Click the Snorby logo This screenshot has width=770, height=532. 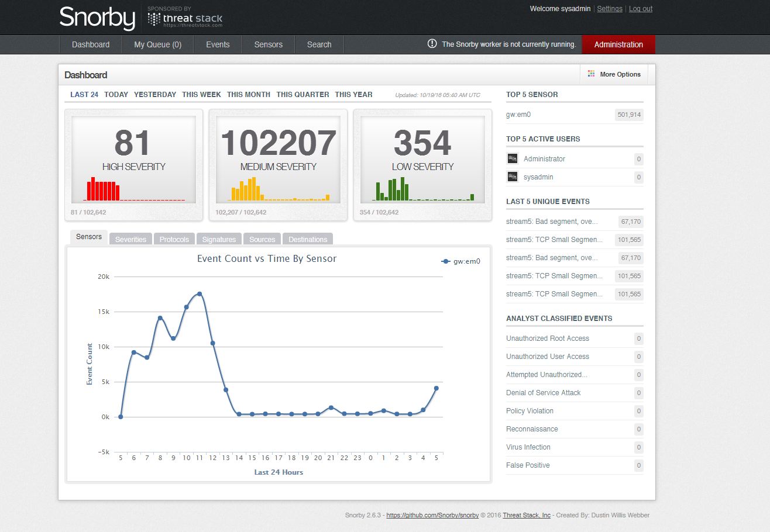click(97, 18)
